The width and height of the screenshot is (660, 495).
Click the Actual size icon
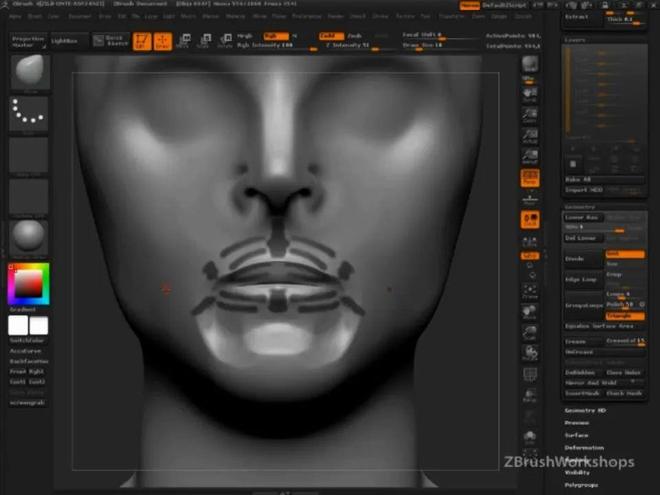click(530, 136)
